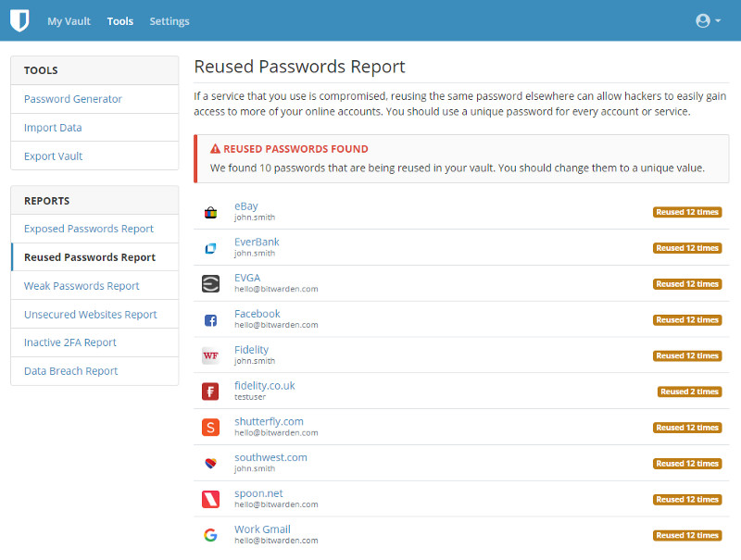
Task: Click the Facebook entry icon
Action: (x=210, y=320)
